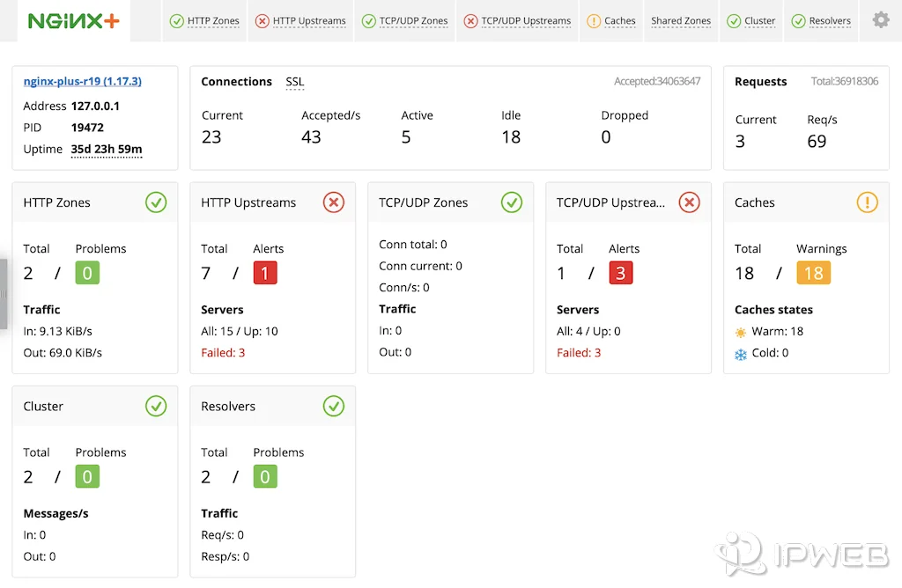Go to the Caches tab
This screenshot has width=902, height=588.
tap(611, 21)
